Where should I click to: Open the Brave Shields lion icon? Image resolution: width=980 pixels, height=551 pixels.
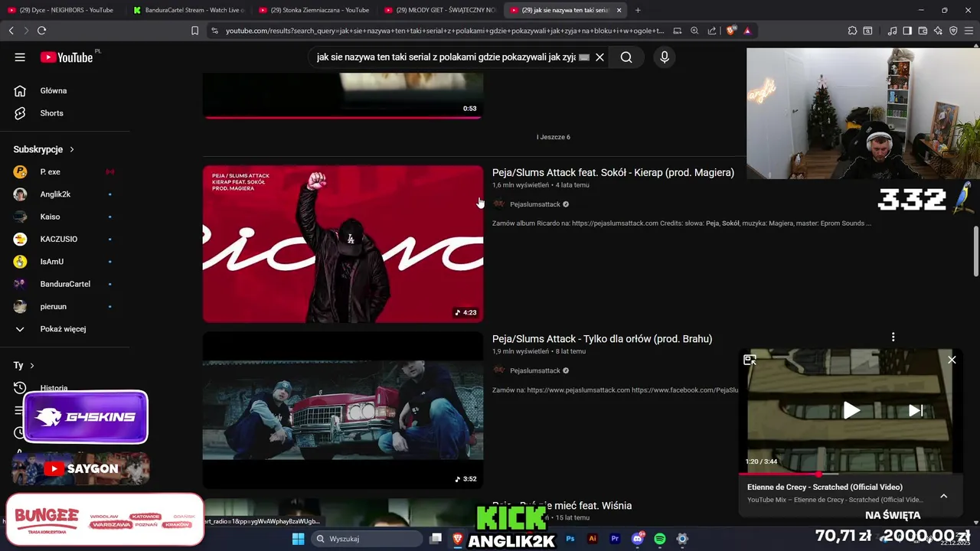pos(731,31)
